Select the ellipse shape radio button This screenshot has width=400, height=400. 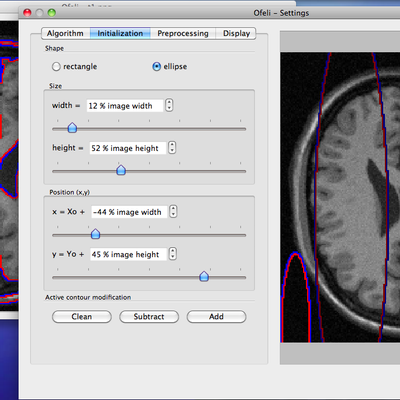pyautogui.click(x=157, y=67)
